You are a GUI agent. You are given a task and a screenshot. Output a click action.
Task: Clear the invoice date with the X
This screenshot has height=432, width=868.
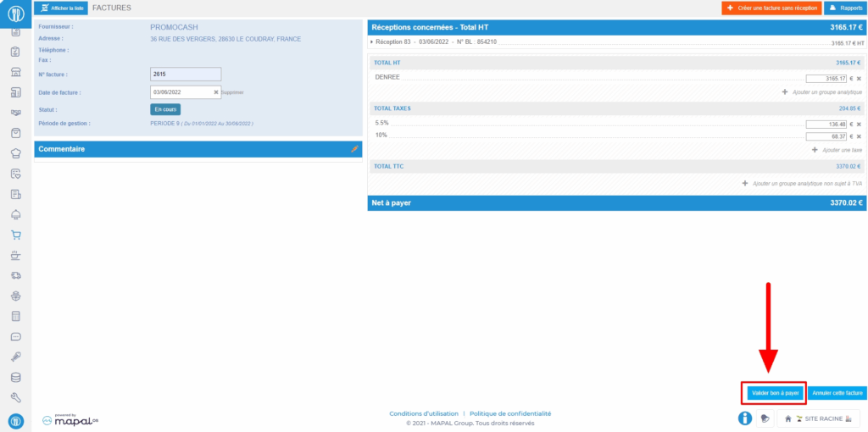(215, 92)
